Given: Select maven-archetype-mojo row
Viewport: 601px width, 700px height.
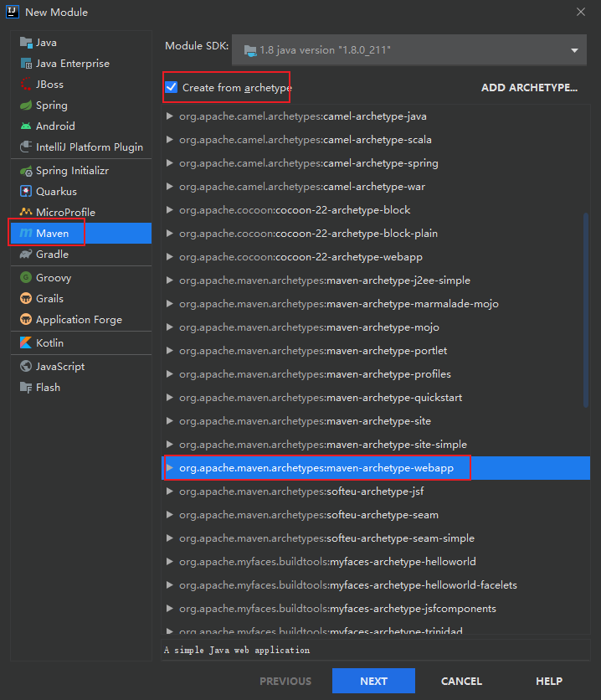Looking at the screenshot, I should pos(376,327).
